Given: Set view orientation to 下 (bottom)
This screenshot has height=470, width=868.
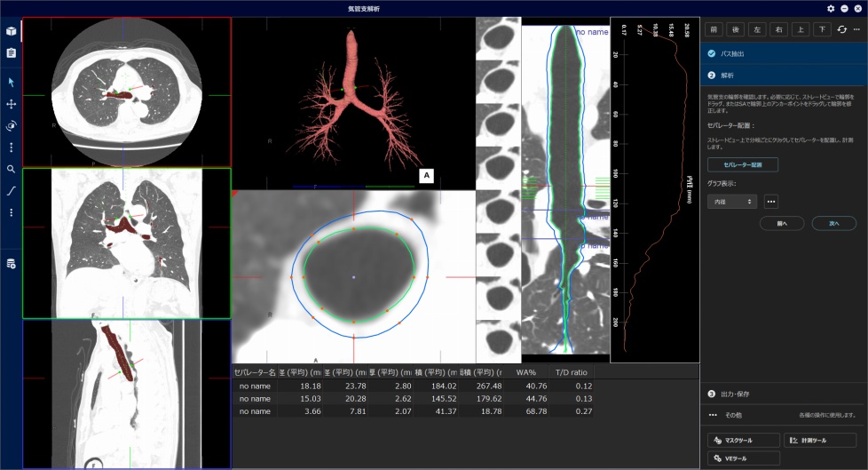Looking at the screenshot, I should [822, 29].
